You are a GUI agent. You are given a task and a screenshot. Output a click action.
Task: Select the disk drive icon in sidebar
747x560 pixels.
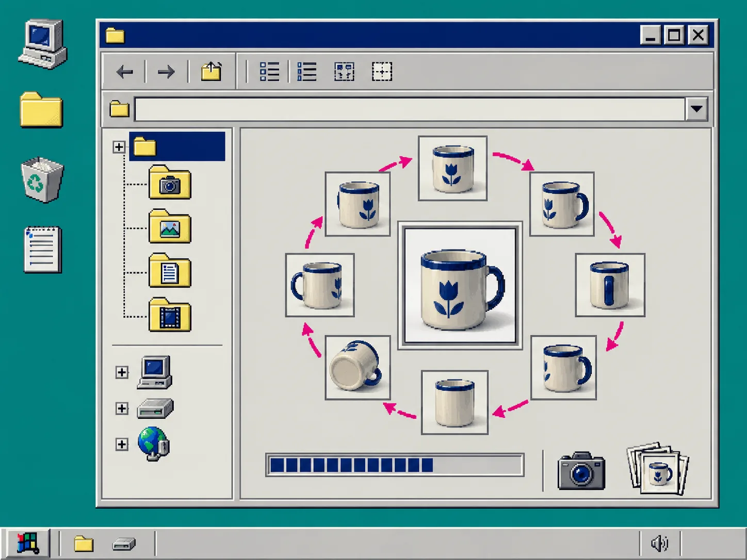pos(155,408)
